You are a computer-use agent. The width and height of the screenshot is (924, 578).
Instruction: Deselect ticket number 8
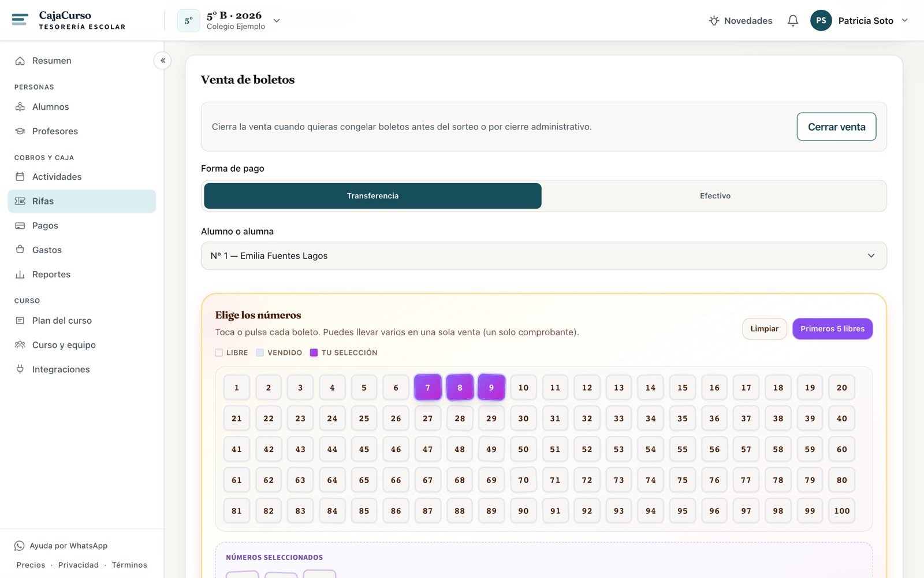(x=460, y=387)
